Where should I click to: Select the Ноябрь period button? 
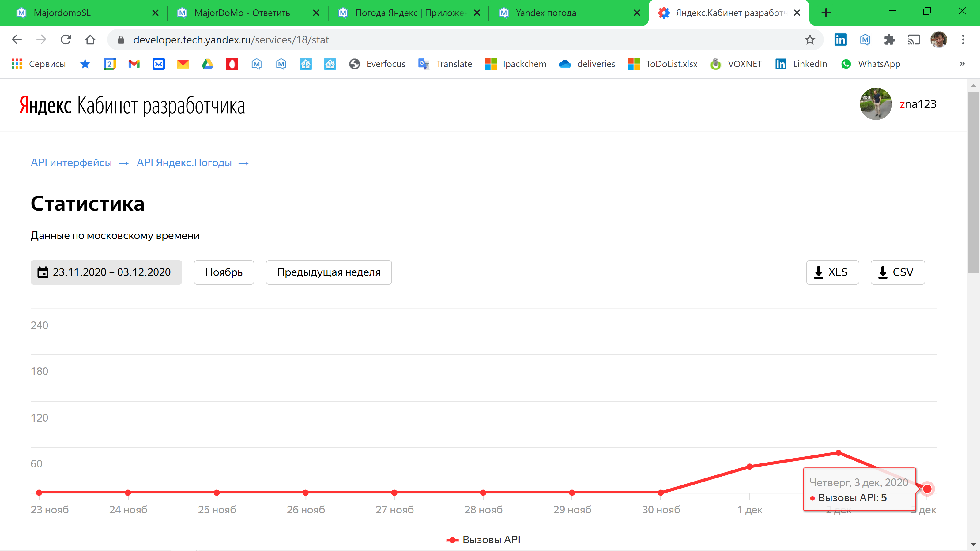point(224,272)
